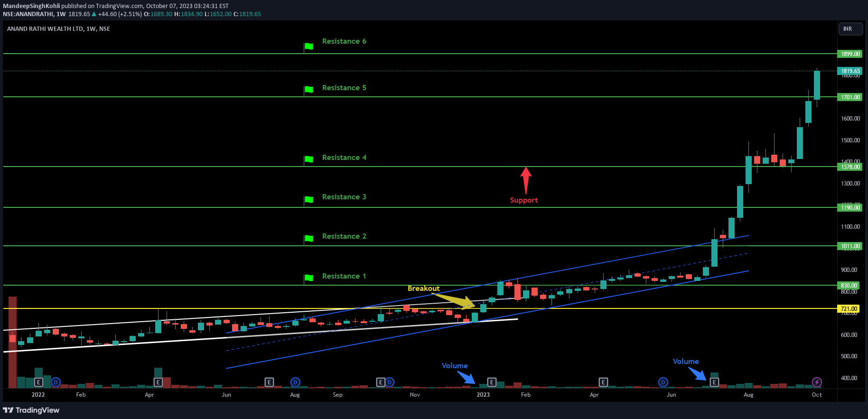The height and width of the screenshot is (419, 868).
Task: Select the Volume label near the 2023 mark
Action: pos(455,366)
